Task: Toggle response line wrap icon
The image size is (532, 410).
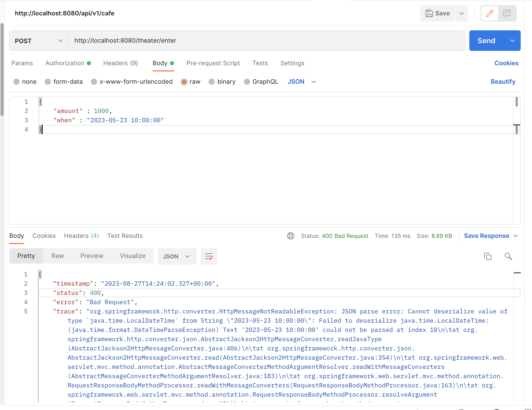Action: point(209,256)
